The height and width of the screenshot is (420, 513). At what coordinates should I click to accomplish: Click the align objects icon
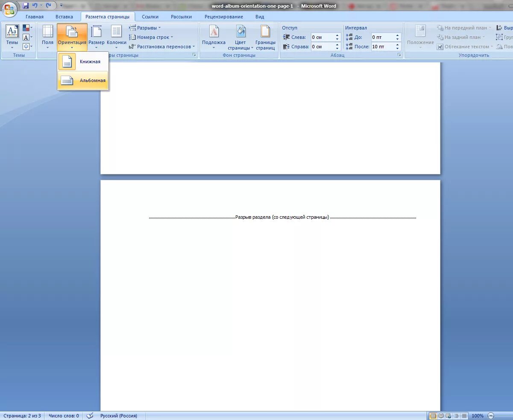(x=500, y=28)
